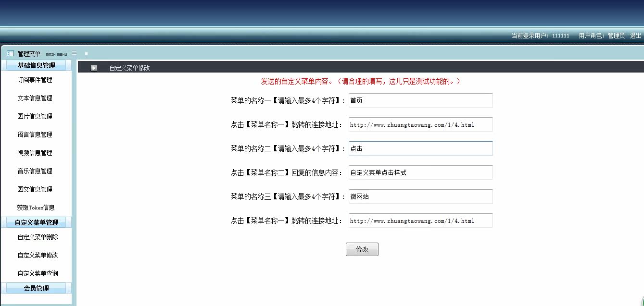This screenshot has height=306, width=644.
Task: Collapse the 自定义菜单管理 section header
Action: click(x=36, y=222)
